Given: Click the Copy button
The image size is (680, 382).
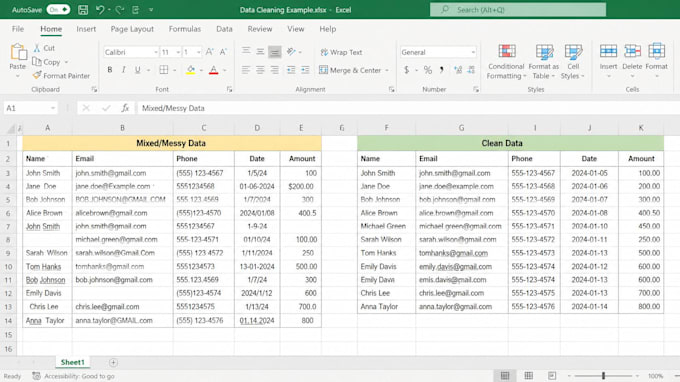Looking at the screenshot, I should tap(46, 62).
